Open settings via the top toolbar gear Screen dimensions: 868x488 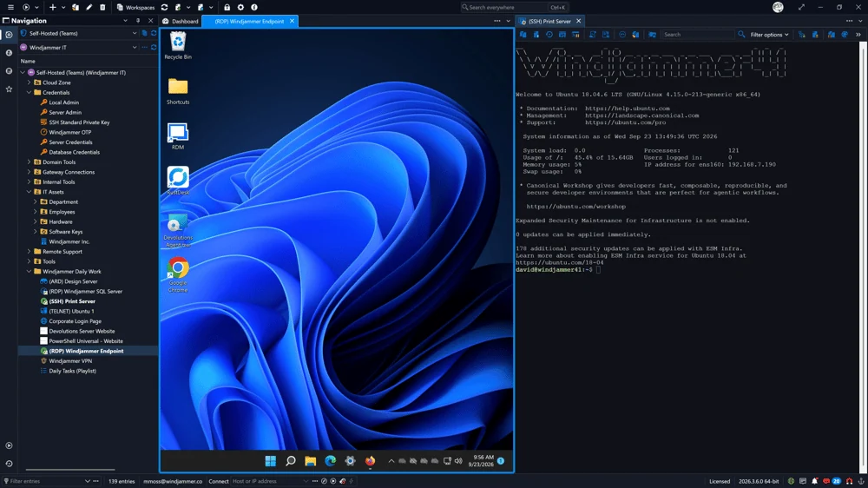[x=240, y=7]
